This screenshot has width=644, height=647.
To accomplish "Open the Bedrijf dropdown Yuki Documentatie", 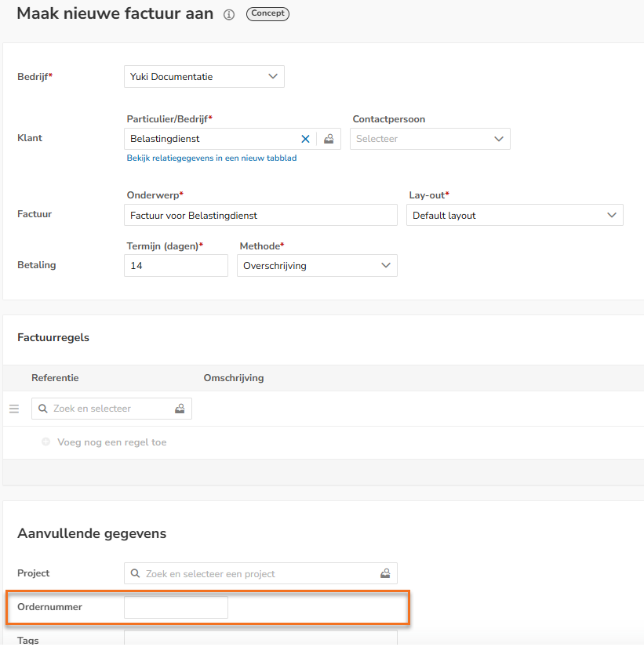I will point(204,76).
